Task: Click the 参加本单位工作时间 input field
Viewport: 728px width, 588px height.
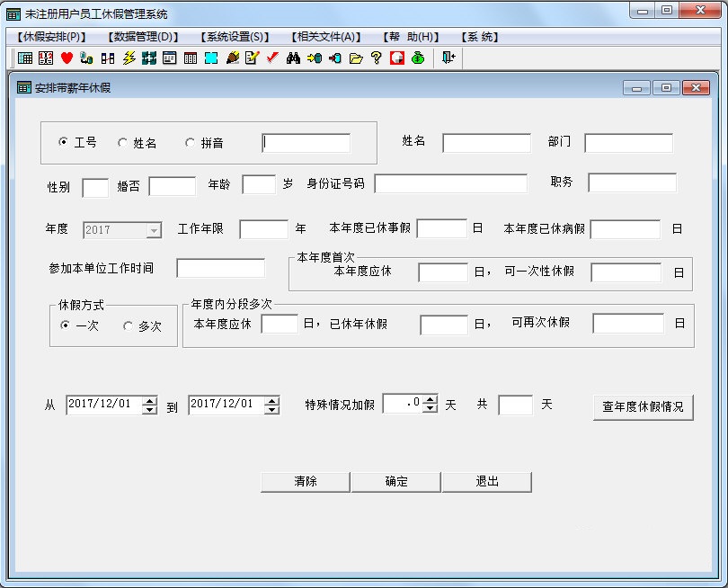Action: [220, 268]
